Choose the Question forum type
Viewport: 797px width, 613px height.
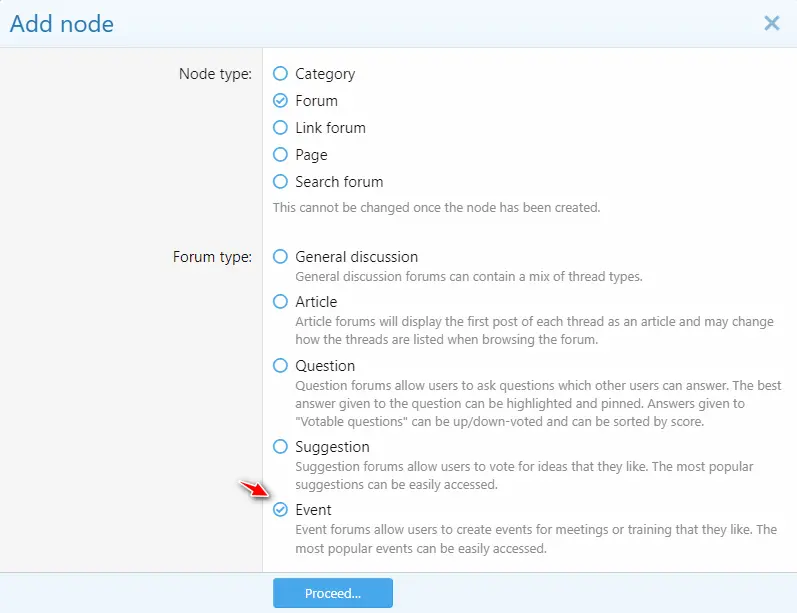click(x=280, y=366)
